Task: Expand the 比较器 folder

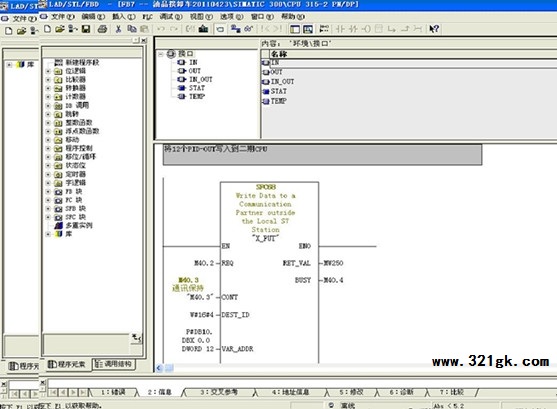Action: pyautogui.click(x=48, y=80)
